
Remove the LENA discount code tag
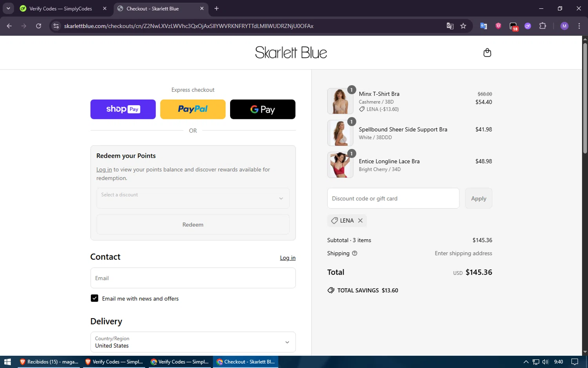[x=360, y=220]
